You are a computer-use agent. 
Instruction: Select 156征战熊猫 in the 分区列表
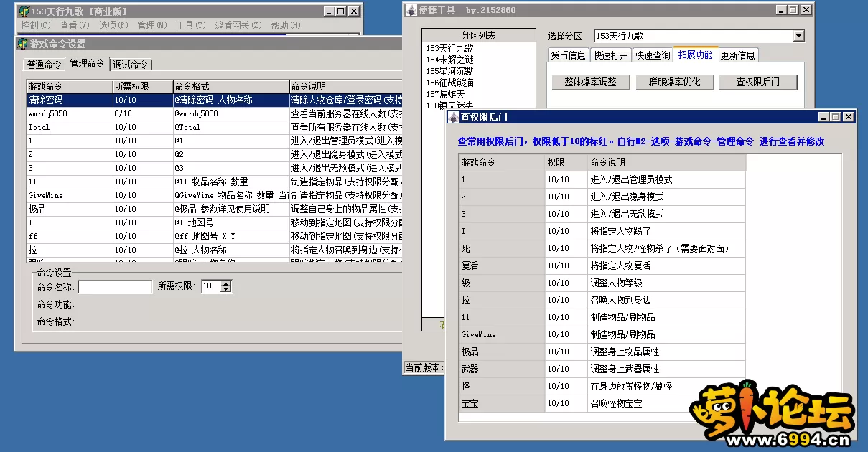(x=449, y=82)
